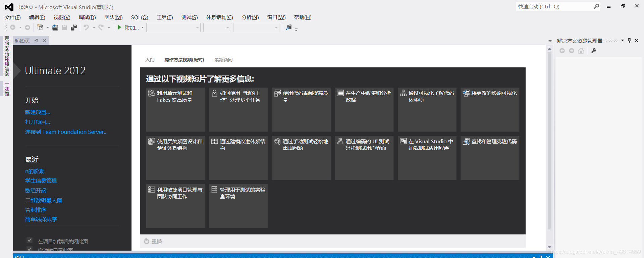
Task: Open Solution Explorer Properties wrench icon
Action: tap(594, 51)
